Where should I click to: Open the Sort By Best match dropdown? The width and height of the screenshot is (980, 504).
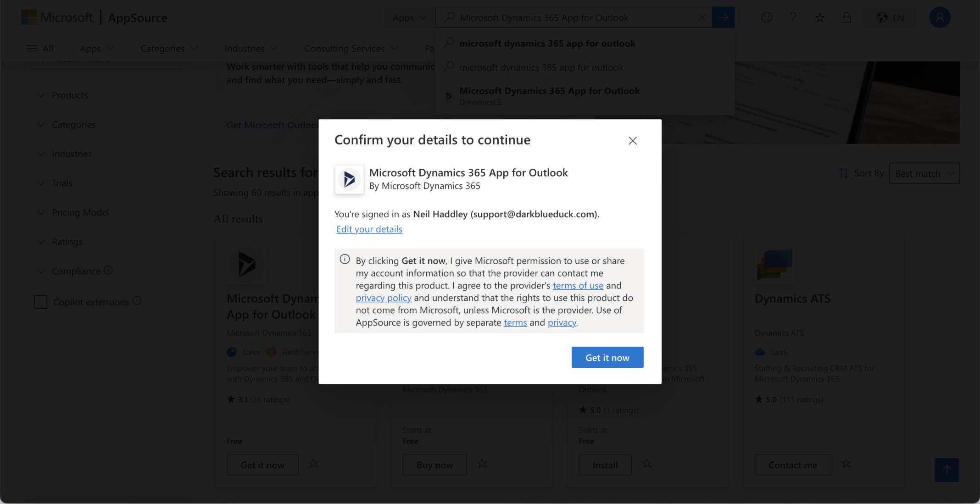[x=924, y=173]
